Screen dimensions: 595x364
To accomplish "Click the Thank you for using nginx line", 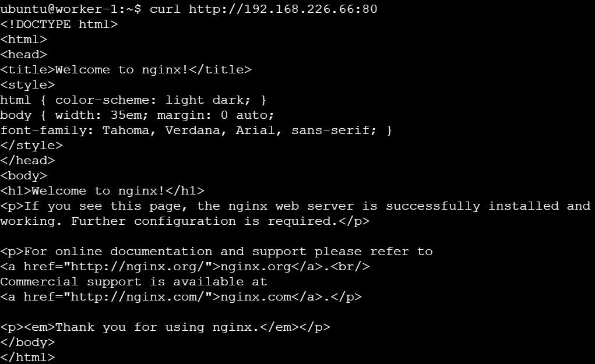I will point(166,327).
